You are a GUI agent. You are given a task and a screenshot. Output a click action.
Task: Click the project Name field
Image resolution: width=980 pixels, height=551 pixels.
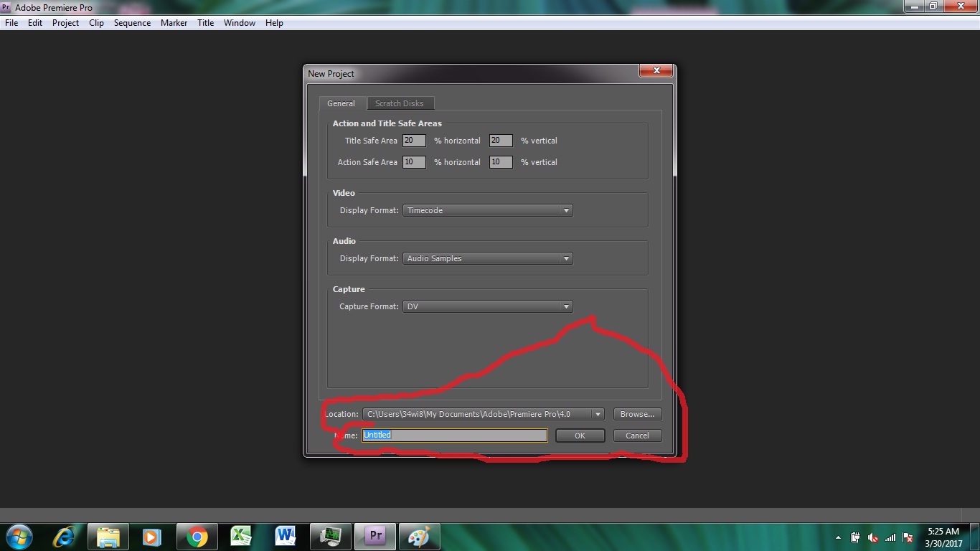455,435
